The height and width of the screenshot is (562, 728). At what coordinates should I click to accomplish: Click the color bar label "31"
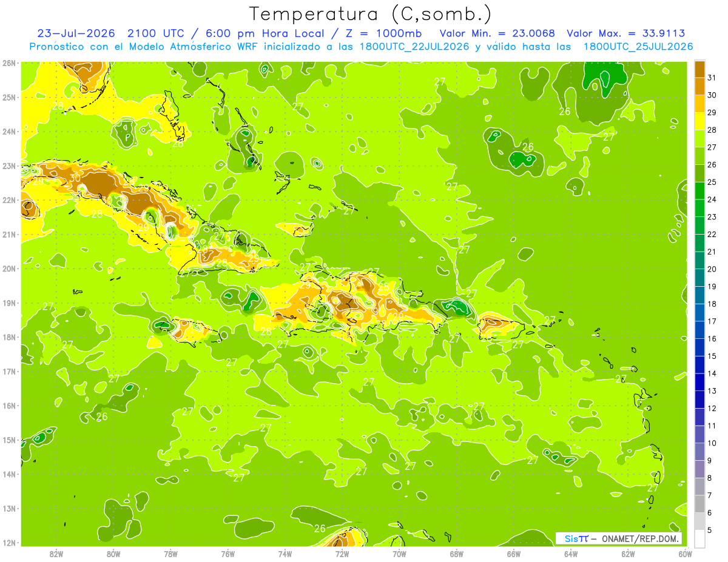(x=712, y=78)
